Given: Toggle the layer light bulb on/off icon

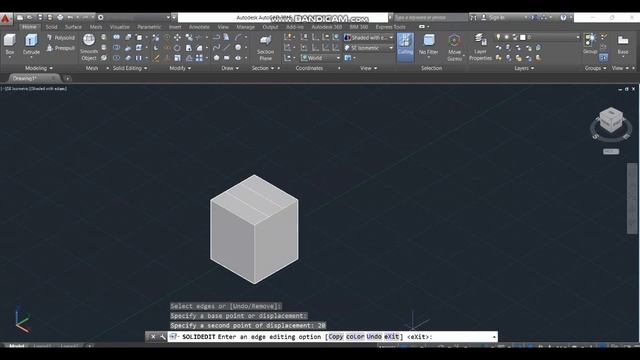Looking at the screenshot, I should tap(498, 37).
